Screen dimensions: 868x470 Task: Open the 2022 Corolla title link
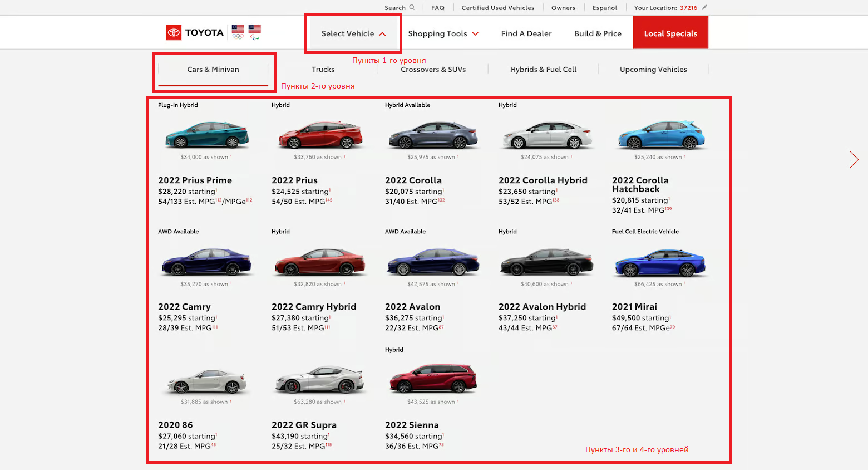tap(413, 180)
